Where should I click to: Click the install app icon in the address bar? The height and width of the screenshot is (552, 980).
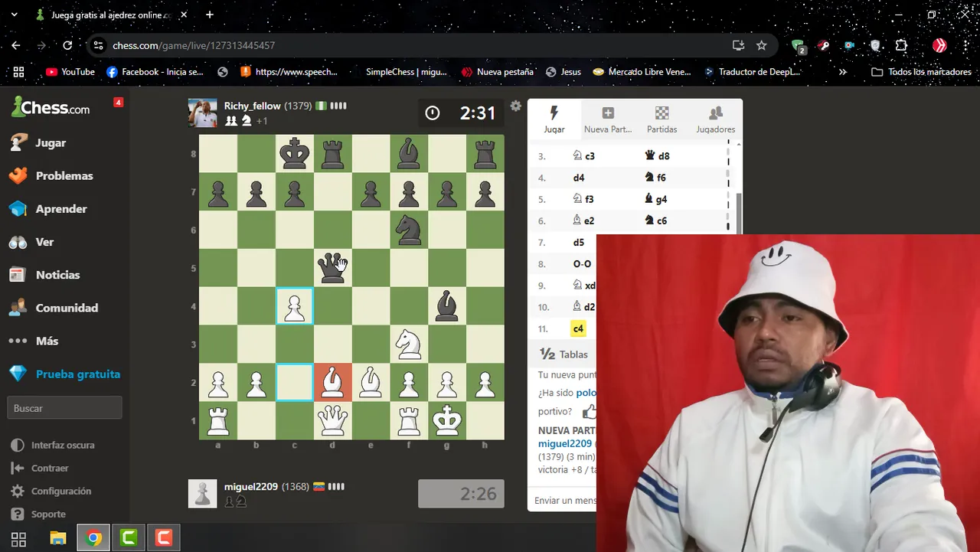click(738, 45)
